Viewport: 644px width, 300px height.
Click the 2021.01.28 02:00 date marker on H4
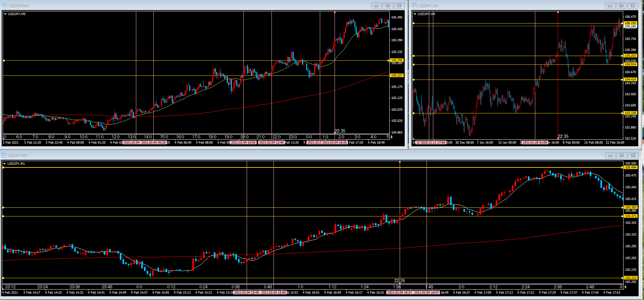pos(535,143)
